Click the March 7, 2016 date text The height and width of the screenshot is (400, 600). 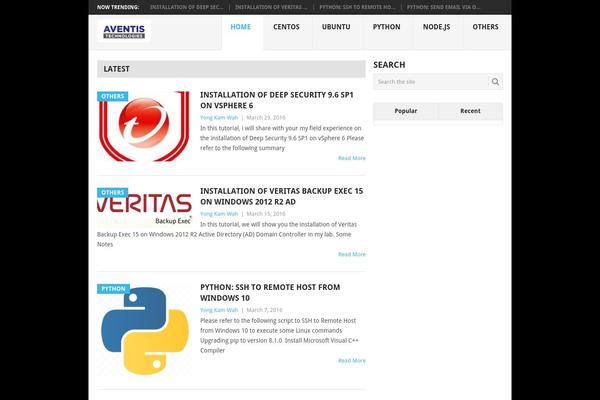coord(264,310)
